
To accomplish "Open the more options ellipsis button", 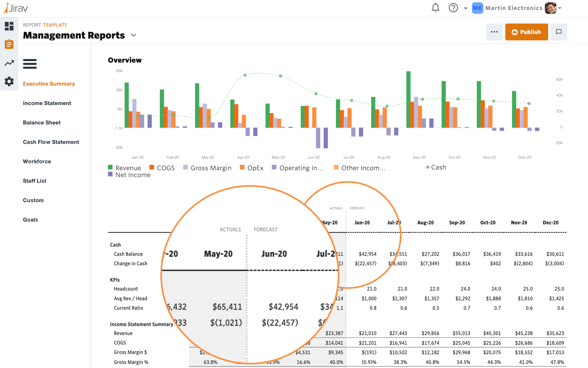I will point(494,32).
